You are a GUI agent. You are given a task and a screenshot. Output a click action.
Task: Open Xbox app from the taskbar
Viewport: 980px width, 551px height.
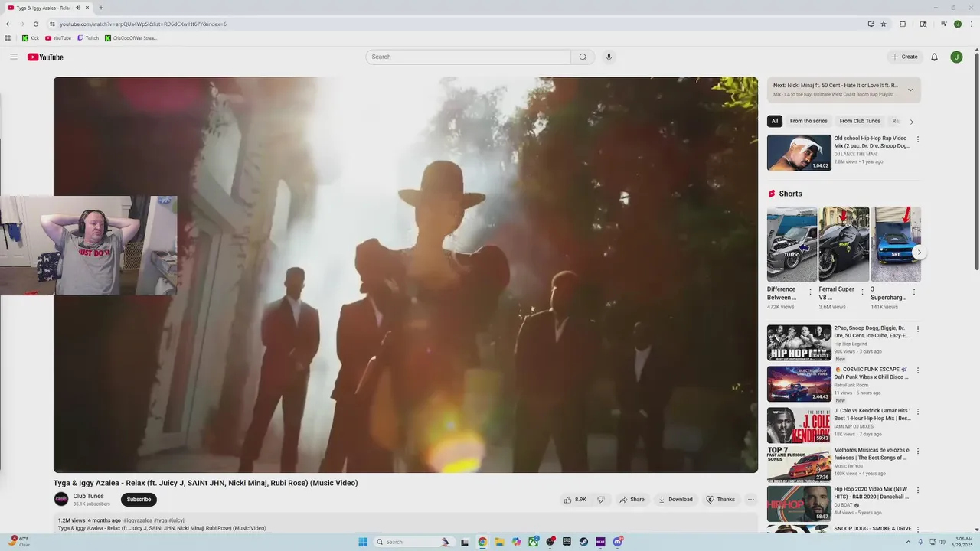(x=533, y=542)
